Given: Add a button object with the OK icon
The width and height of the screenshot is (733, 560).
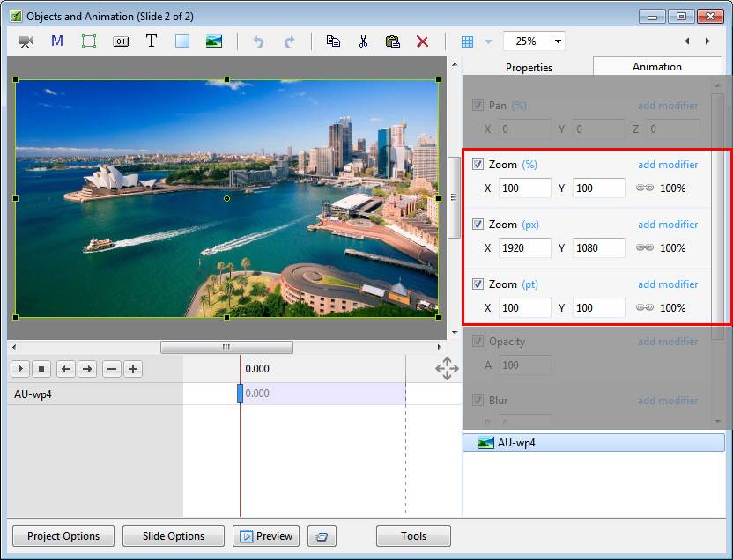Looking at the screenshot, I should [x=121, y=41].
